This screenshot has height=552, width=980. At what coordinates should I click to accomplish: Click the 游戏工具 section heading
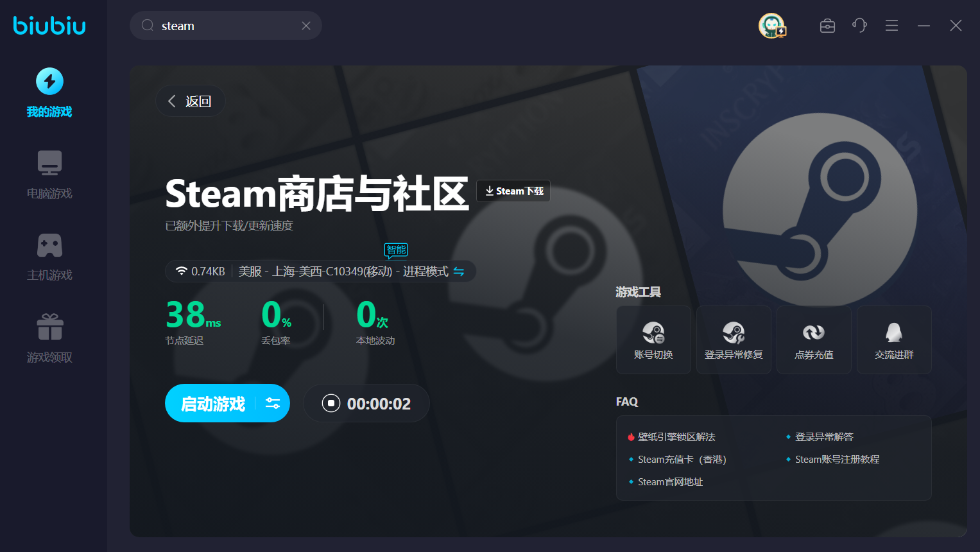click(638, 292)
